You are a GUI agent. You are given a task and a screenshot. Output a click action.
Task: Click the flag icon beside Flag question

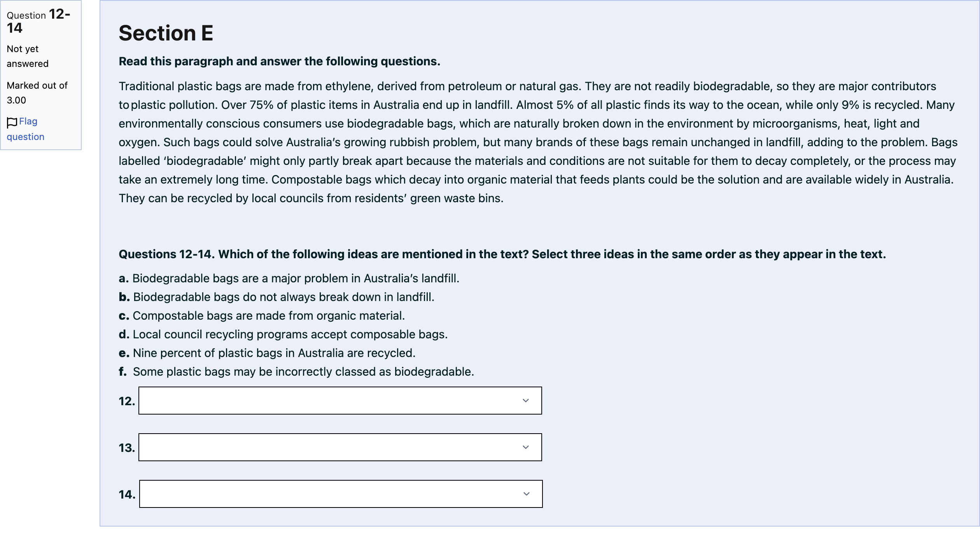point(12,122)
